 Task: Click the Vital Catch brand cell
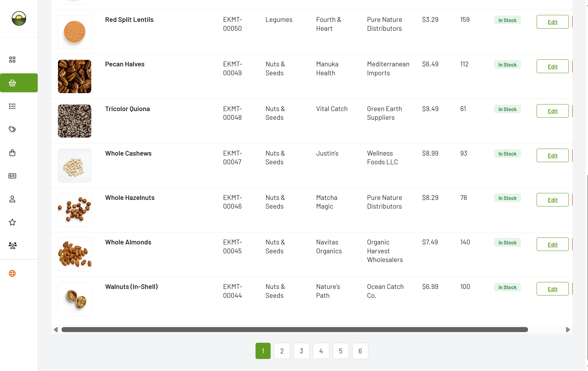tap(332, 109)
